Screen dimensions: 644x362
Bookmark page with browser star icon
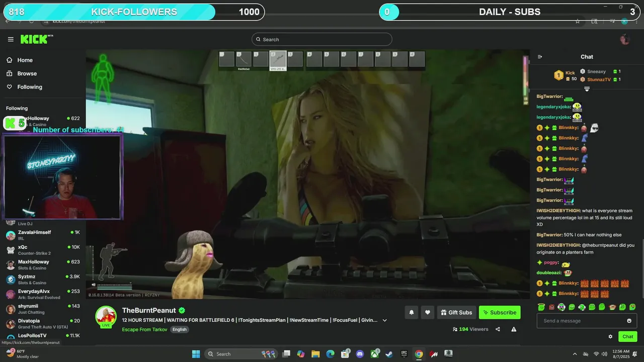point(577,22)
